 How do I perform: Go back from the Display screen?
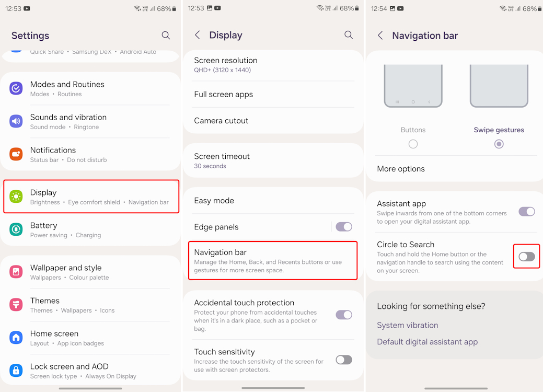[x=198, y=35]
